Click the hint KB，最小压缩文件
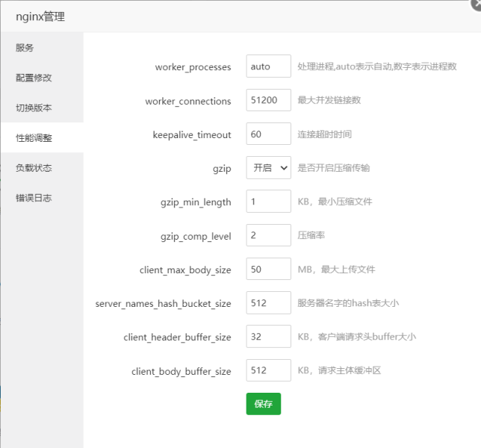 [335, 202]
